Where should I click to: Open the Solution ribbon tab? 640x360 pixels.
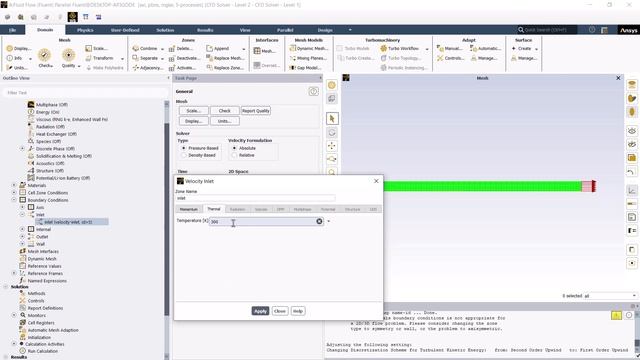pyautogui.click(x=165, y=30)
